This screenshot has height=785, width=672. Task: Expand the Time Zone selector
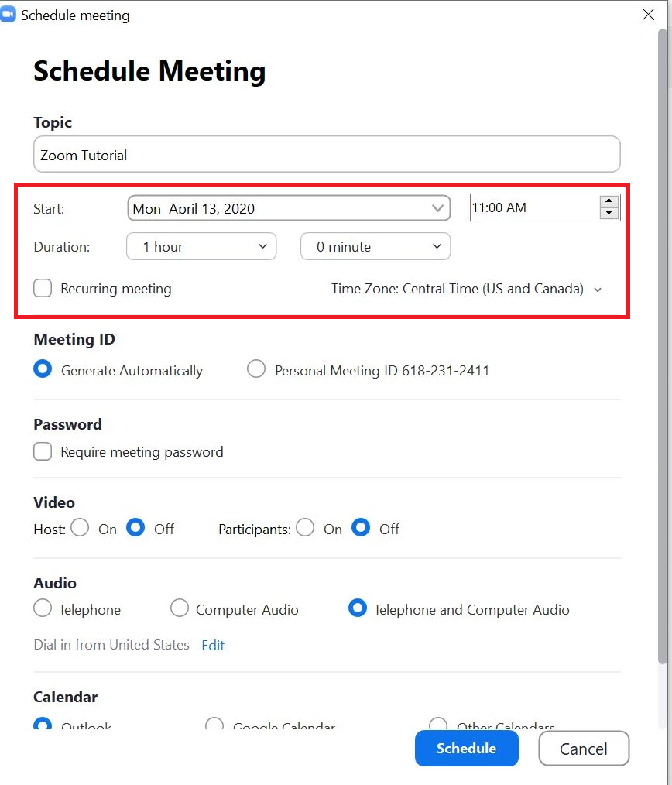[466, 289]
